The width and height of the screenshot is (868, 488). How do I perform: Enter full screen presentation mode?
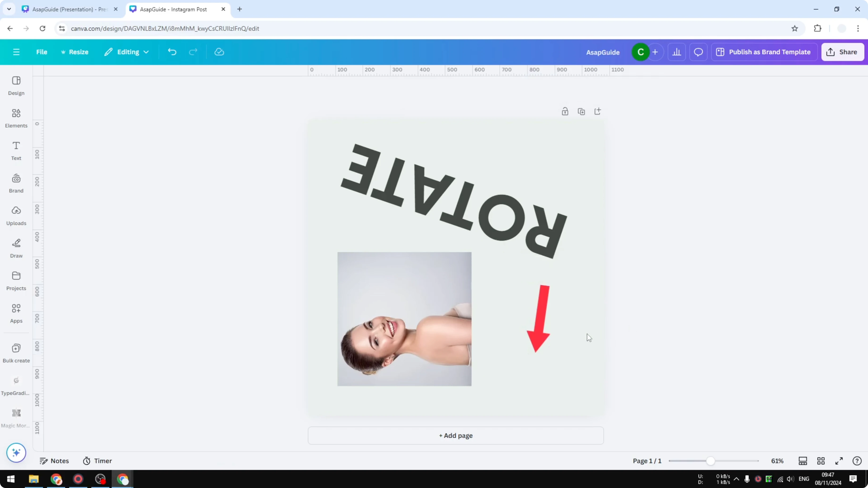click(x=839, y=461)
